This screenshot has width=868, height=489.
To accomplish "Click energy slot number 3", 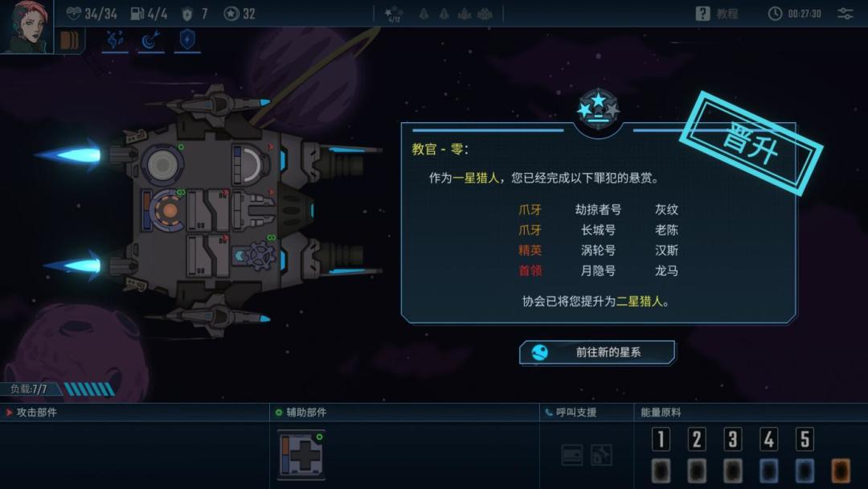I will pyautogui.click(x=732, y=439).
